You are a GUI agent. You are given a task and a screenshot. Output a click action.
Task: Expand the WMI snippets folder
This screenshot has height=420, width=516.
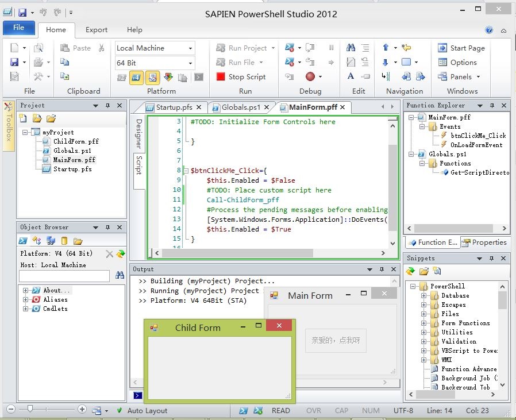pyautogui.click(x=424, y=360)
